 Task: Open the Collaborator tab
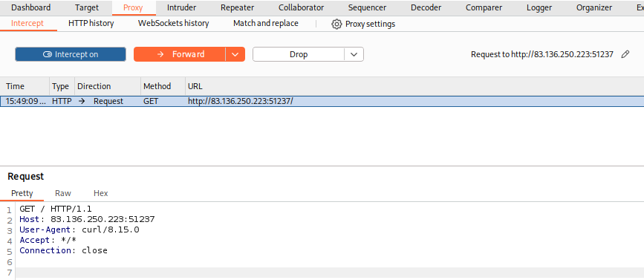click(x=301, y=7)
